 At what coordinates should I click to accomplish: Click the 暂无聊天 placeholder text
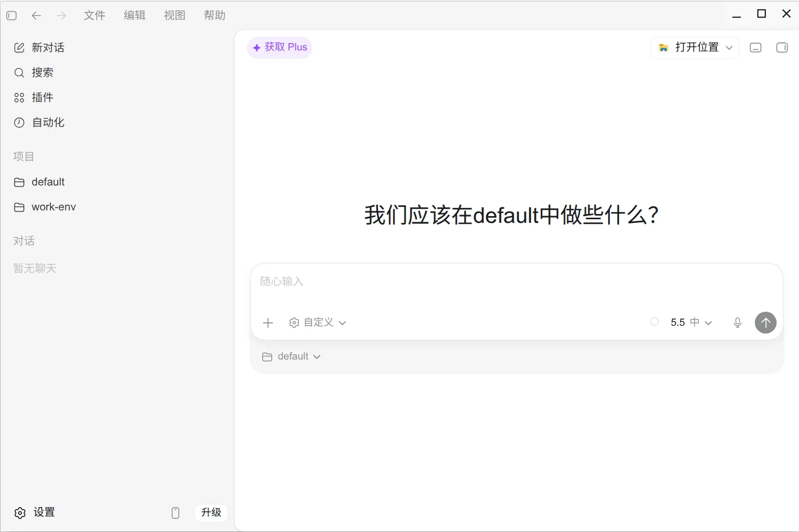pyautogui.click(x=35, y=269)
